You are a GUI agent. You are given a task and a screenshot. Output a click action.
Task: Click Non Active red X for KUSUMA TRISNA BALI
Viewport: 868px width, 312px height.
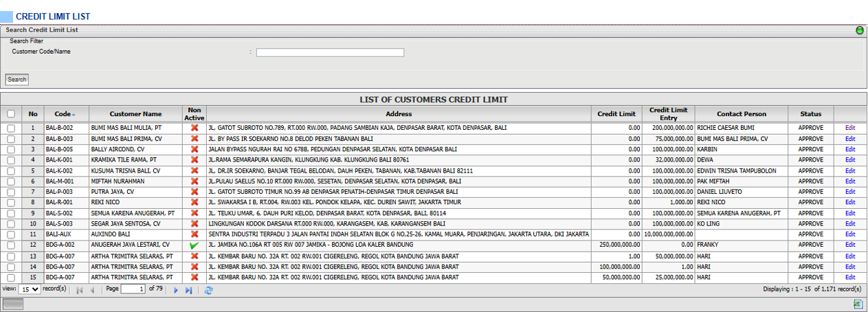pos(194,170)
